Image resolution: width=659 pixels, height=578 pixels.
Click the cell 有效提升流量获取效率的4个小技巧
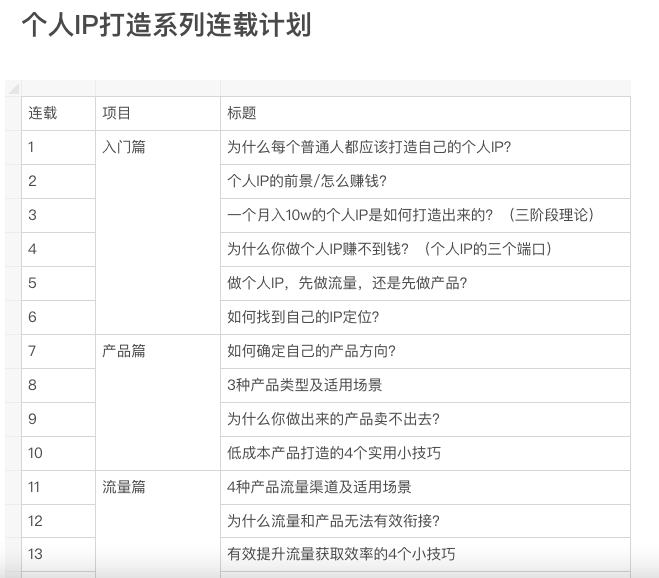coord(425,554)
